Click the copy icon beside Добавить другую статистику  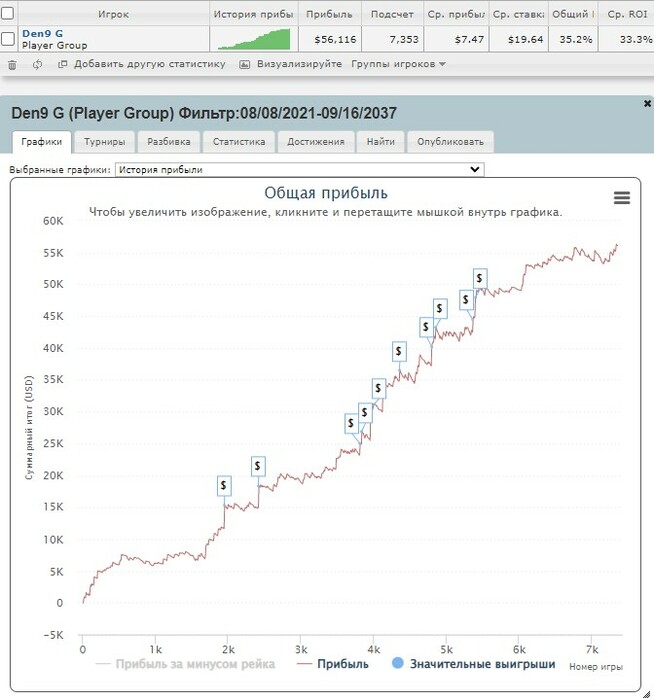62,64
